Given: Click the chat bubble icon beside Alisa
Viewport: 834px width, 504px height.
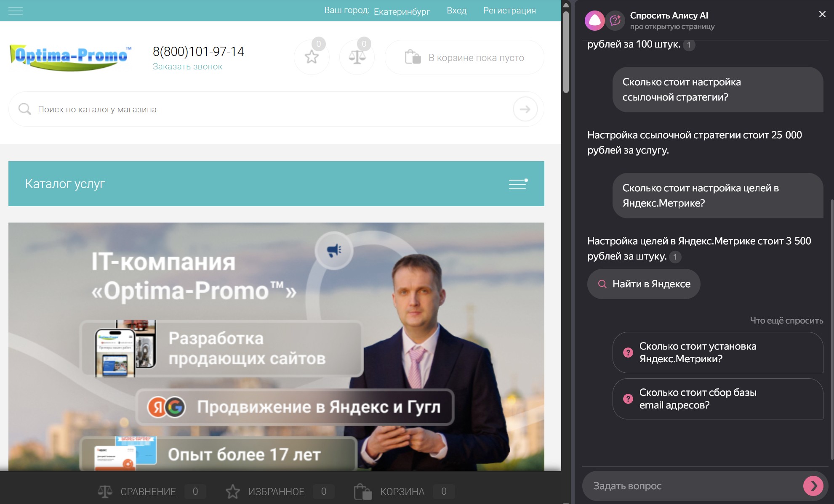Looking at the screenshot, I should [x=615, y=20].
